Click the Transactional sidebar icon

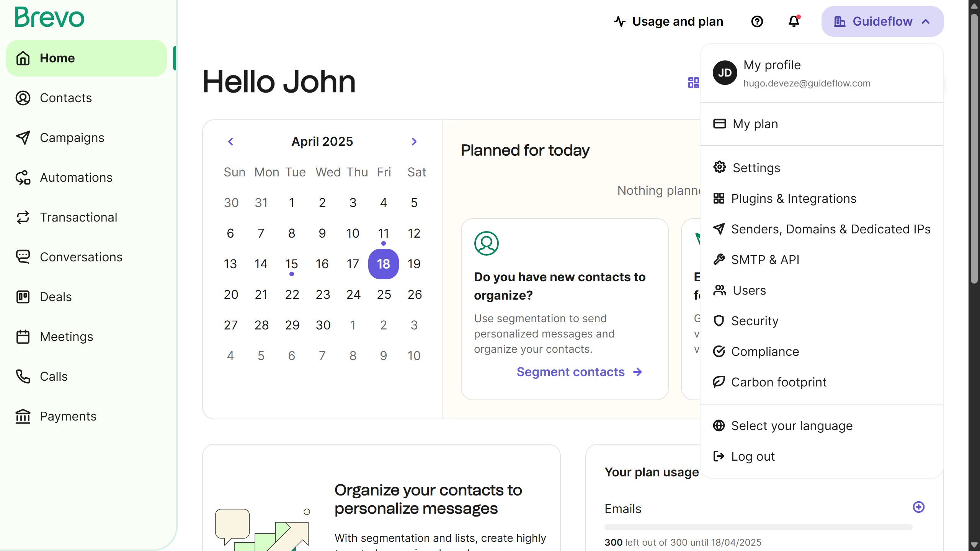click(x=23, y=217)
